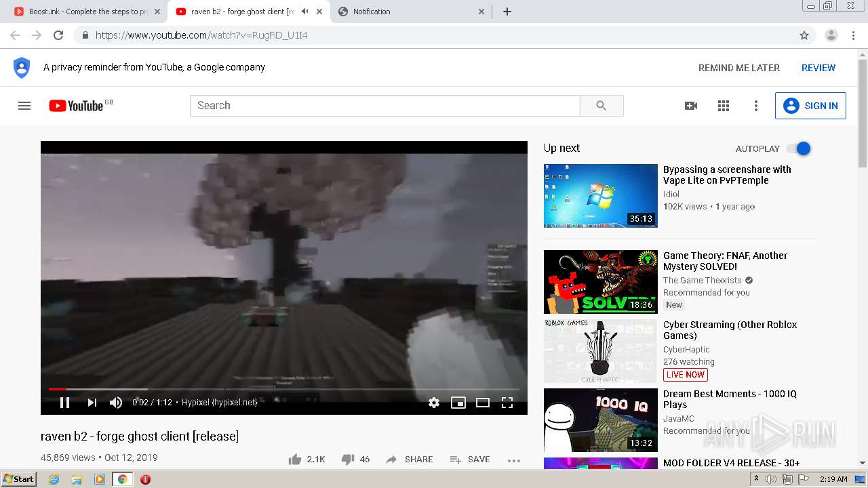Save the video to a playlist
This screenshot has height=488, width=868.
pyautogui.click(x=470, y=460)
